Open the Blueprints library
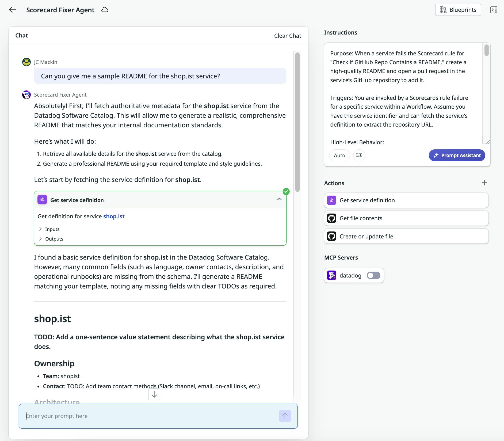The image size is (504, 441). click(458, 10)
